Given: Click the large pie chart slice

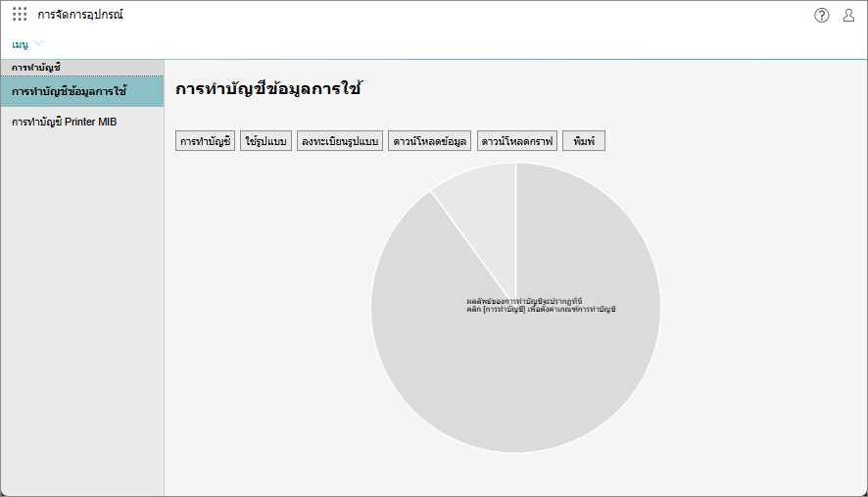Looking at the screenshot, I should click(x=549, y=382).
